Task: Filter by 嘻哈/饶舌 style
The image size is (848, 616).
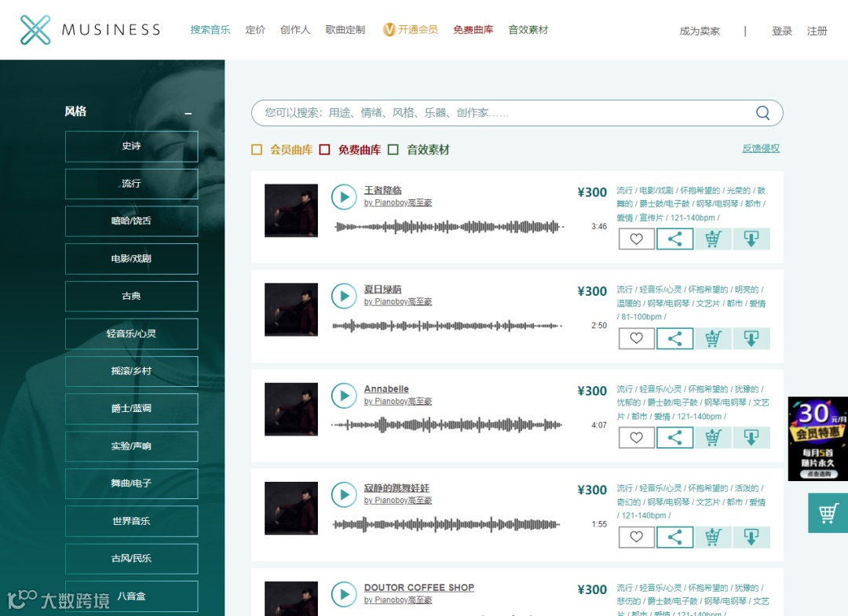Action: point(131,221)
